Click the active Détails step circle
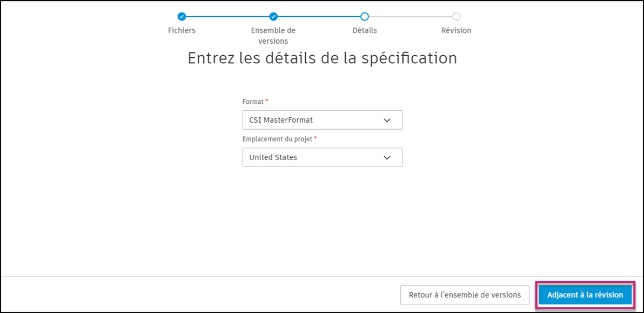This screenshot has height=313, width=644. (364, 17)
